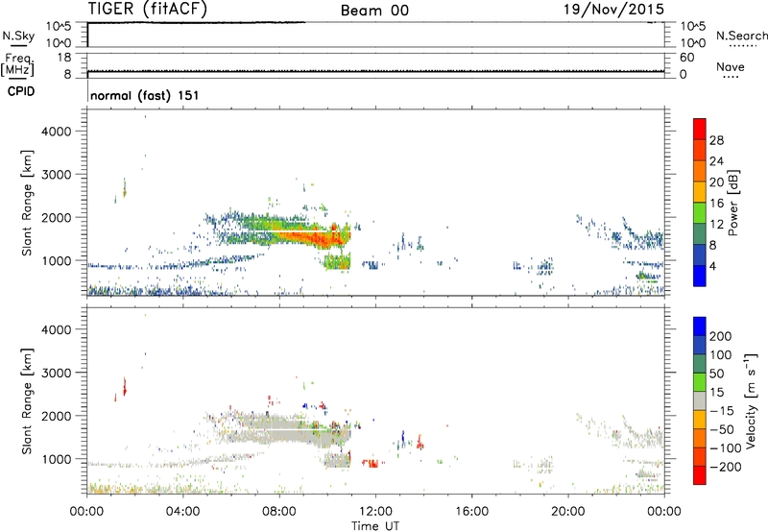Pick the dark green 50–100 velocity segment
768x532 pixels.
tap(700, 364)
